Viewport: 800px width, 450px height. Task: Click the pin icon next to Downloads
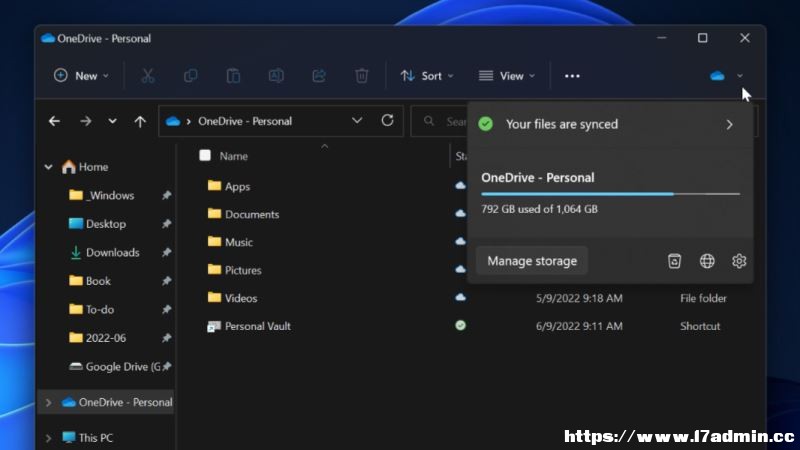click(166, 253)
